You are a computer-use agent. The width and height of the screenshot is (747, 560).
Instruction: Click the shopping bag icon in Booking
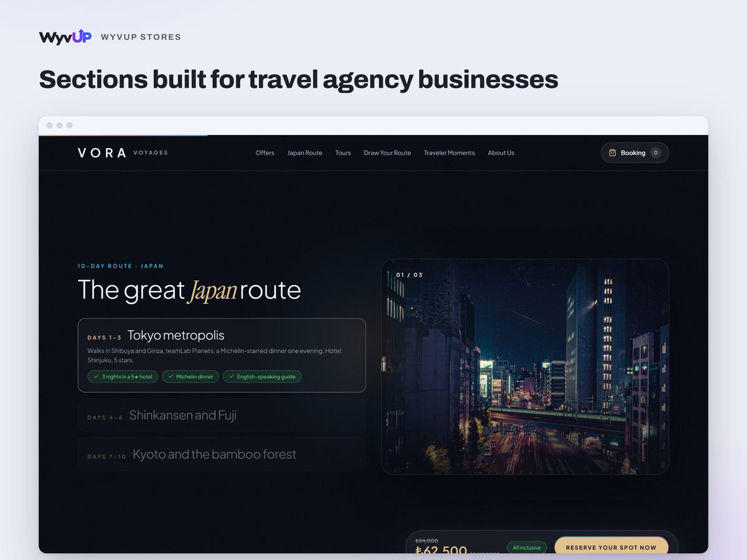[613, 152]
